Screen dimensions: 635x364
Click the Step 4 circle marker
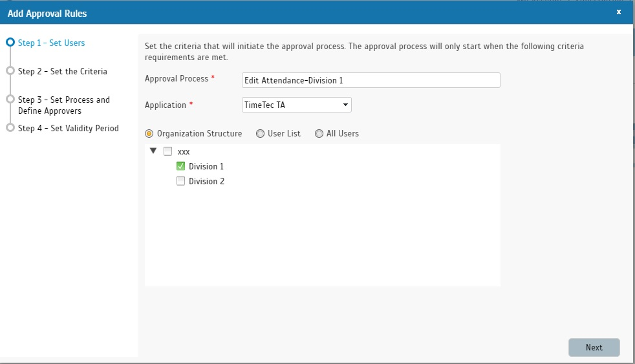click(x=10, y=128)
